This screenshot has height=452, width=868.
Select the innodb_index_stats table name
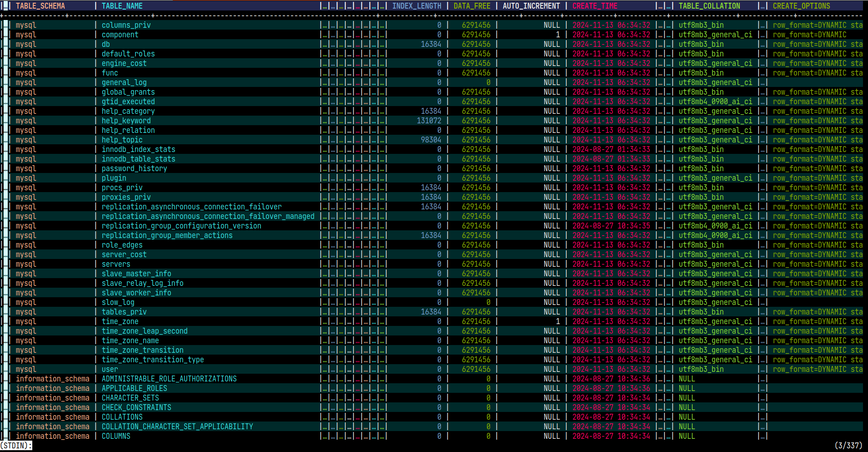click(139, 149)
